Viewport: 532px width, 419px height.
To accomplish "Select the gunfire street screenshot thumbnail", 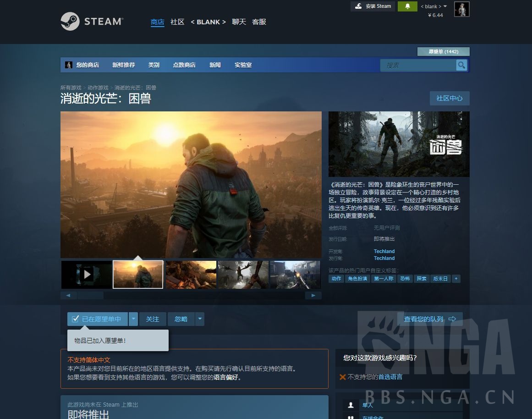I will pyautogui.click(x=295, y=274).
